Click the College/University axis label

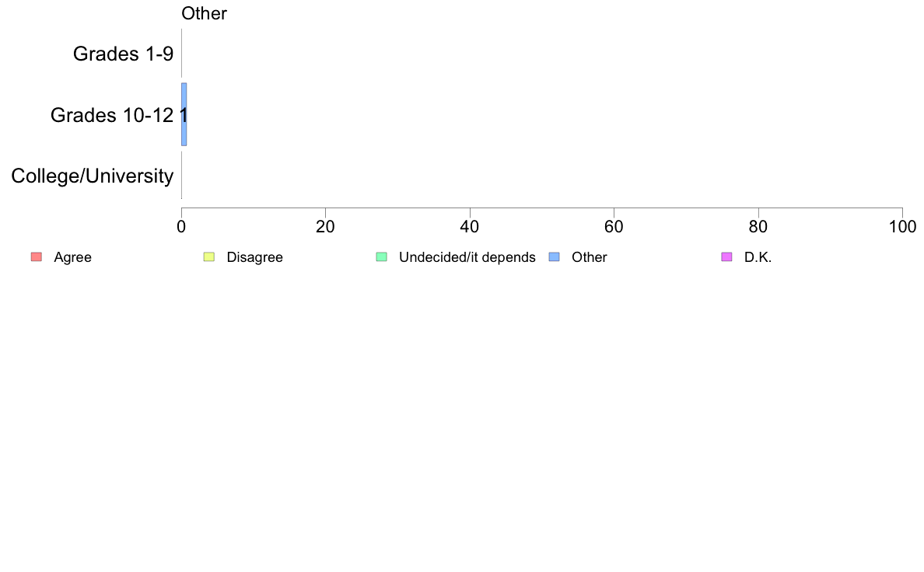(93, 176)
